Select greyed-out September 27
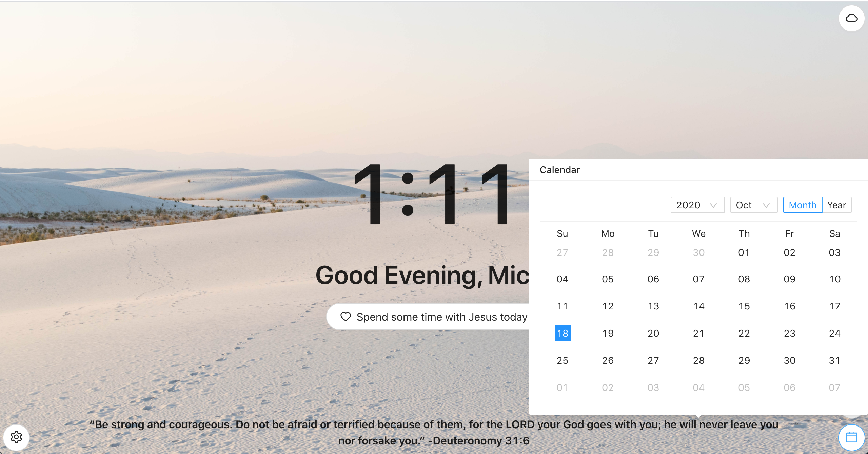The width and height of the screenshot is (868, 454). (562, 252)
